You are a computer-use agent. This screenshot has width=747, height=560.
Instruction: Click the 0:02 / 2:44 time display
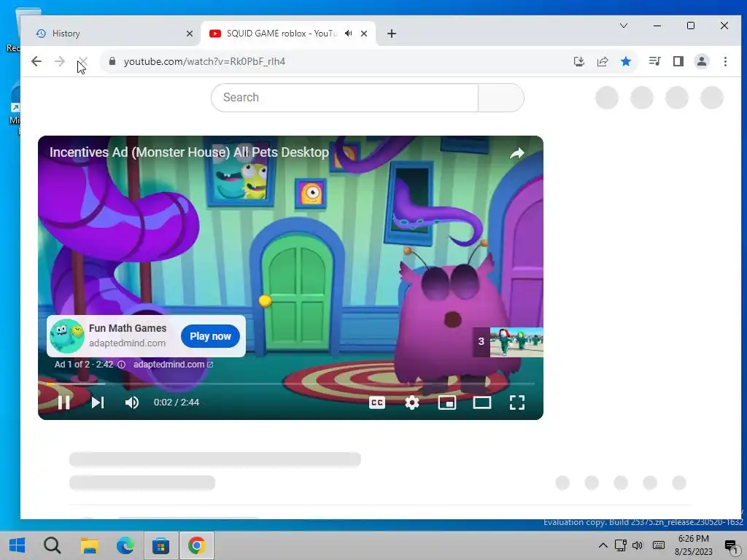(177, 402)
